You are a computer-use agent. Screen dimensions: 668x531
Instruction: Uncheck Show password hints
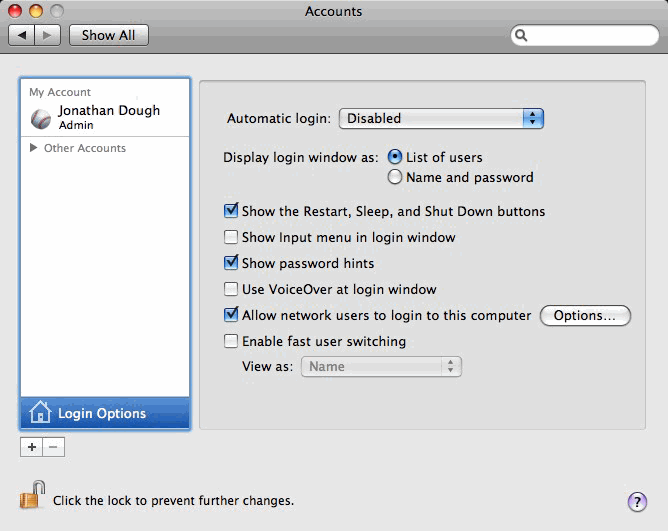pyautogui.click(x=231, y=263)
